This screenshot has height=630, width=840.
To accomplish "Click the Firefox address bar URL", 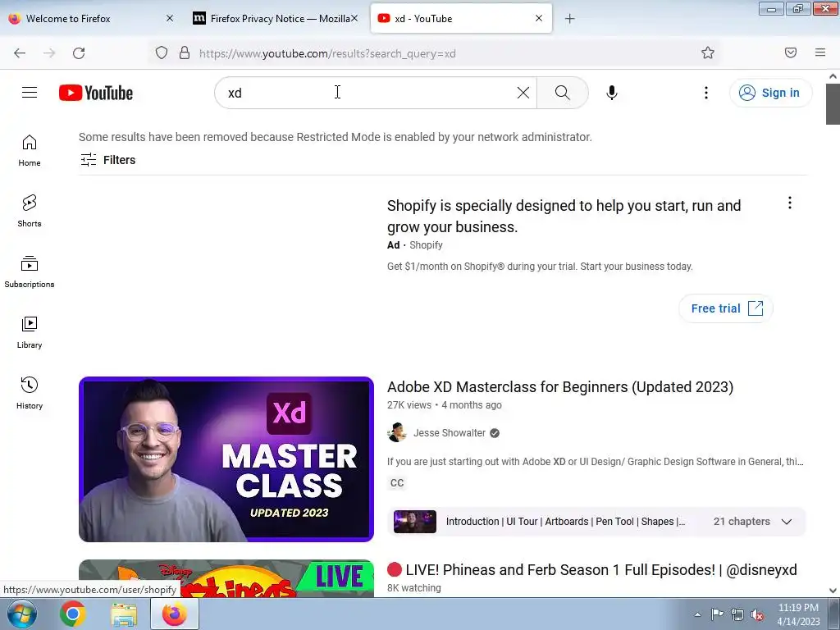I will (327, 53).
